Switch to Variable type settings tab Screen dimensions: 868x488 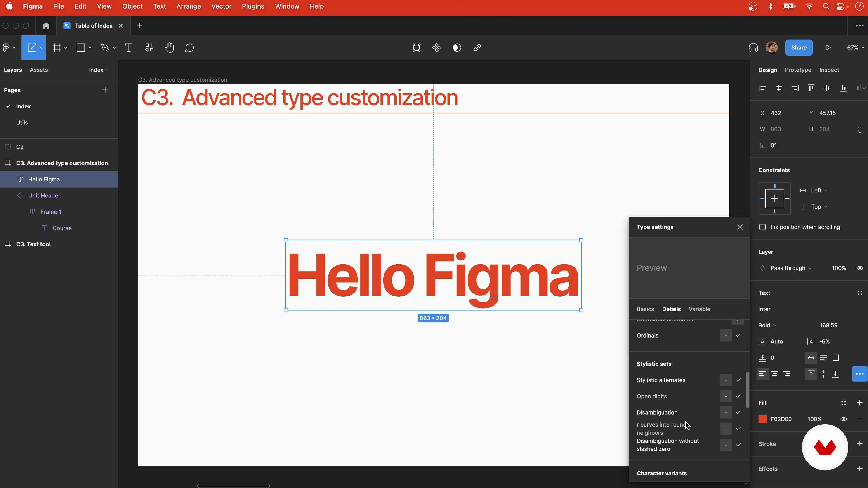point(699,309)
